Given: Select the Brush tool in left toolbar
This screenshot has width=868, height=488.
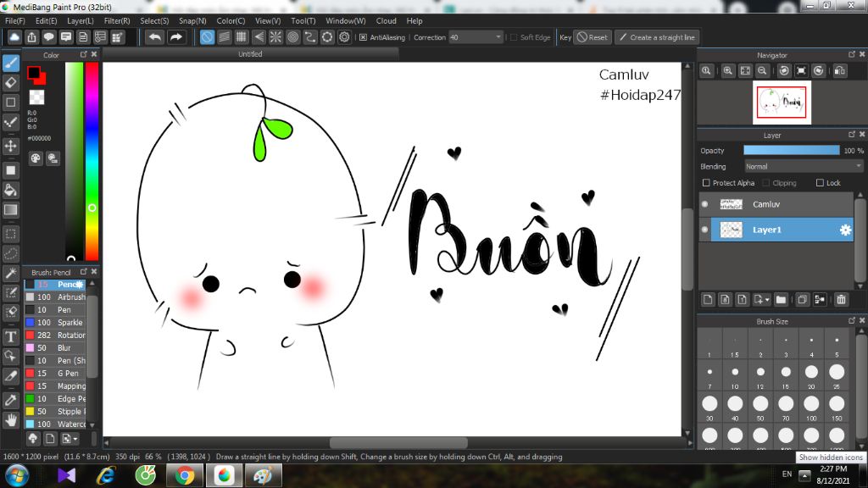Looking at the screenshot, I should pyautogui.click(x=11, y=63).
